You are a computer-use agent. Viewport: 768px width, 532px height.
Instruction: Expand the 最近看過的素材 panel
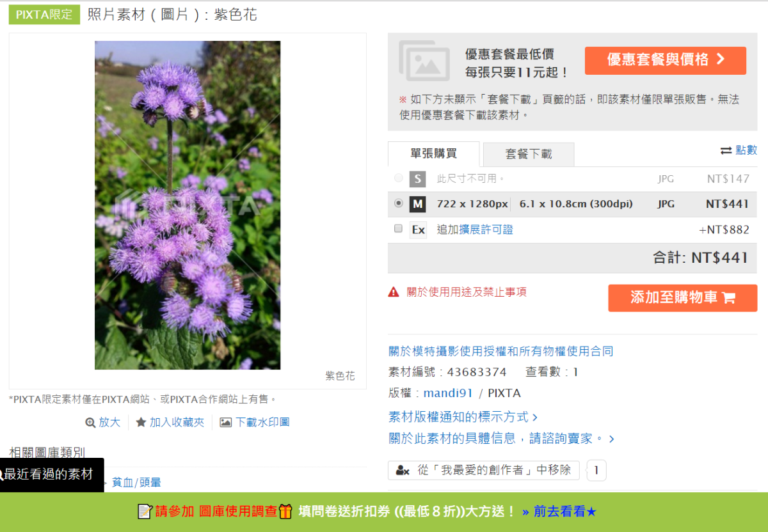[51, 475]
